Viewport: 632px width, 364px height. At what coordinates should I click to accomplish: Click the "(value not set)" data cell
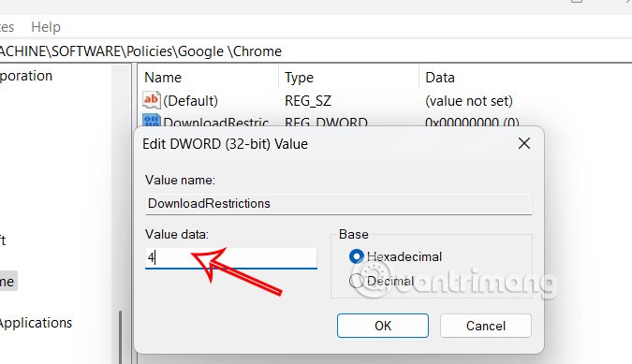pos(469,101)
